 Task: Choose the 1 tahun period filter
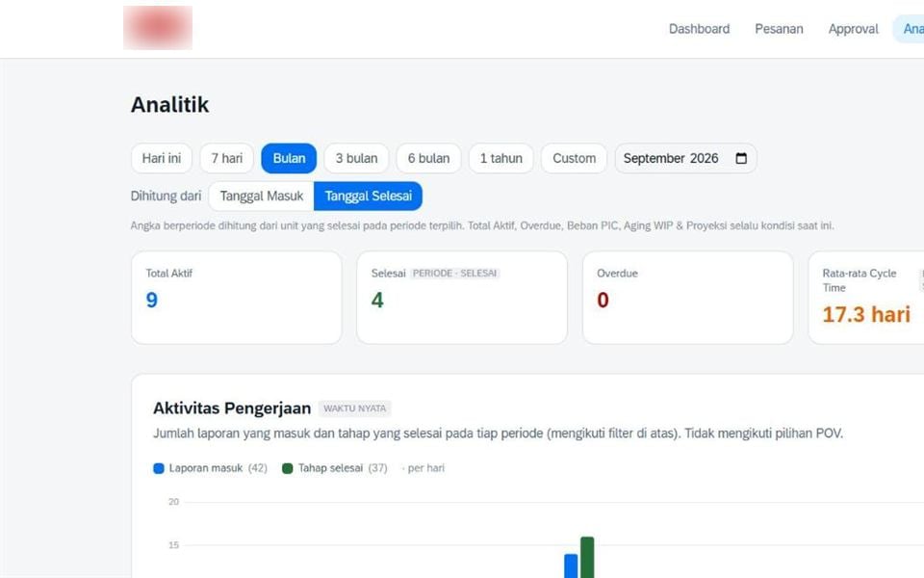(x=500, y=158)
